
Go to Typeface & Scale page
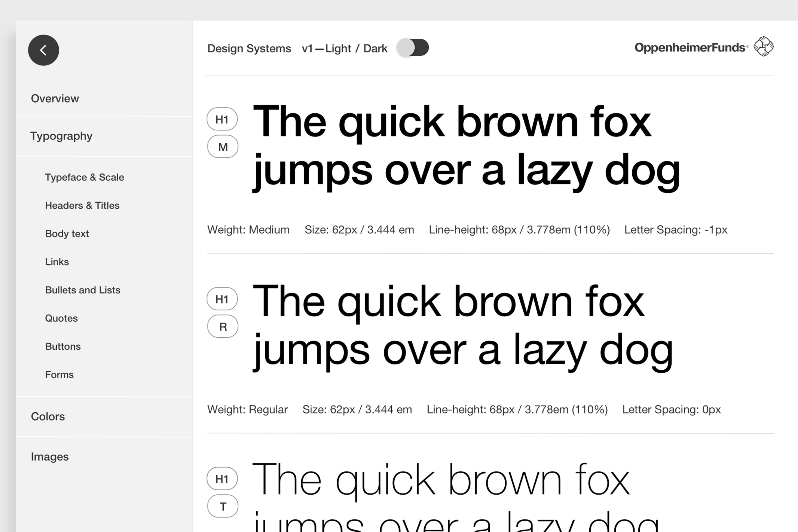(x=85, y=177)
